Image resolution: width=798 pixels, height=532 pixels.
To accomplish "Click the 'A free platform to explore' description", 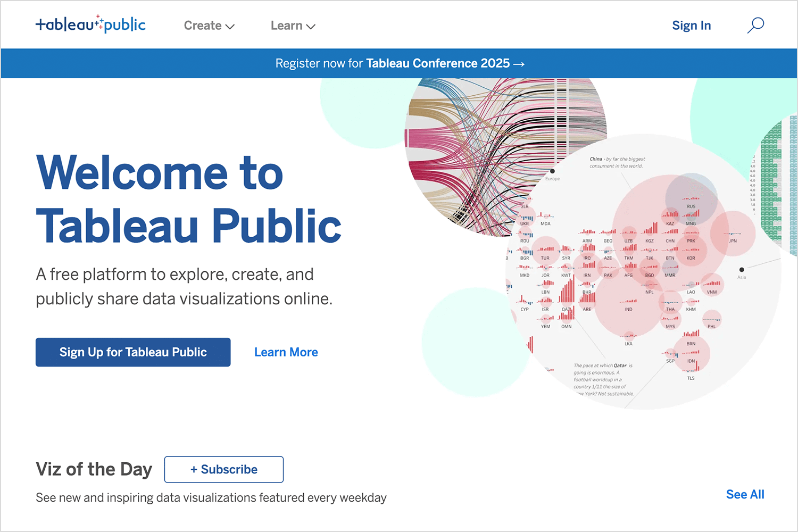I will (184, 287).
